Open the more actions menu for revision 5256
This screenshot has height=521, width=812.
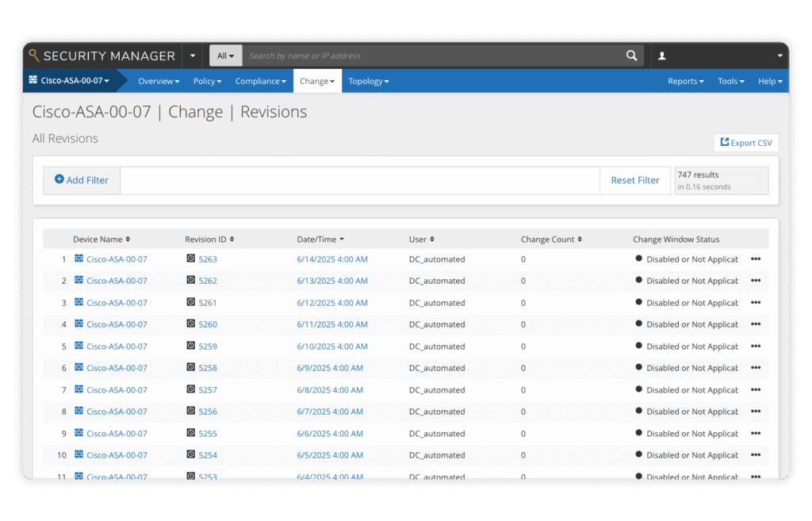[x=756, y=412]
